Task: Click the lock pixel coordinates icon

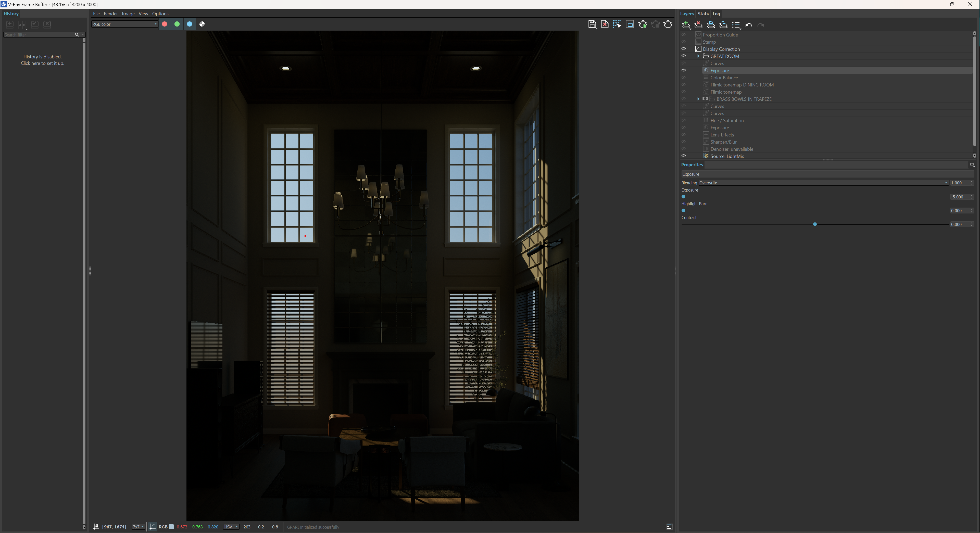Action: (x=96, y=527)
